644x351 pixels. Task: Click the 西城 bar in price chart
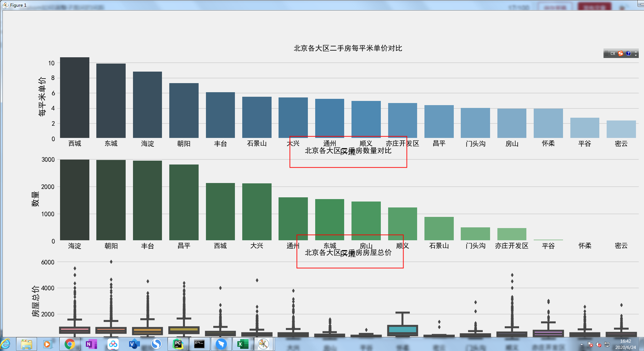75,97
